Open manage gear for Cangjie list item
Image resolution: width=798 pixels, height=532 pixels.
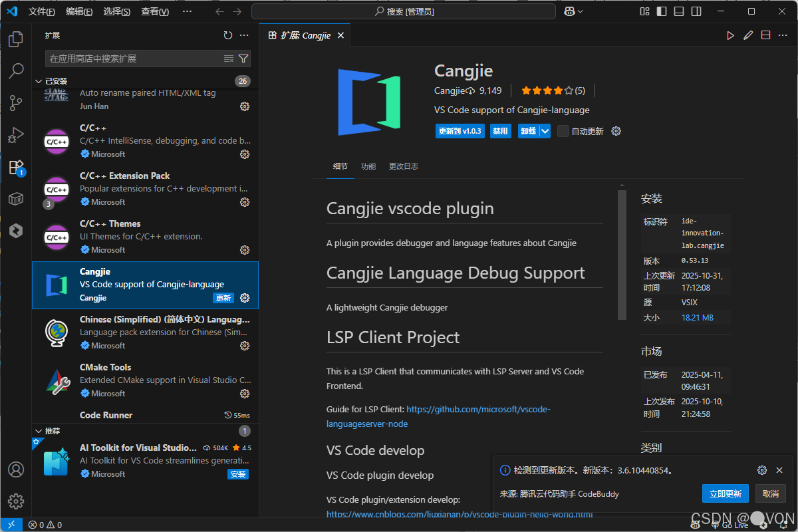(x=245, y=298)
